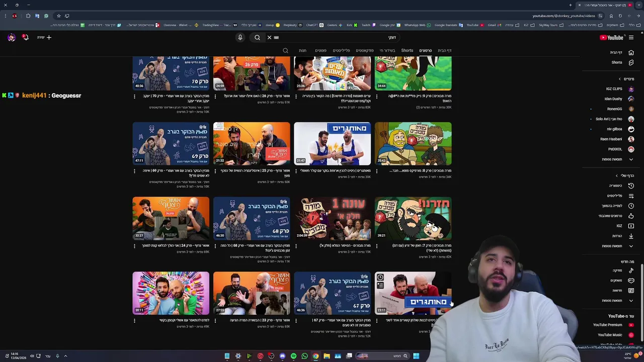Switch to the סרטונים videos channel tab
This screenshot has height=362, width=644.
tap(426, 50)
